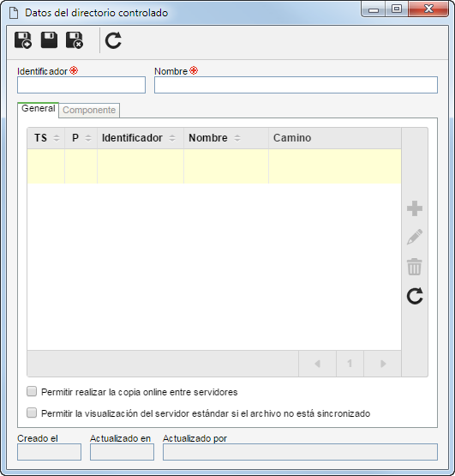This screenshot has height=476, width=455.
Task: Click the Save and Close toolbar icon
Action: [x=75, y=40]
